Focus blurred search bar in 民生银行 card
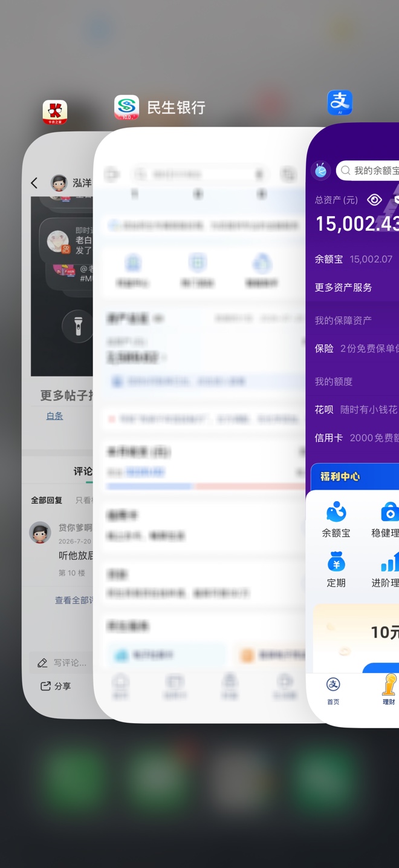The height and width of the screenshot is (868, 399). 200,174
